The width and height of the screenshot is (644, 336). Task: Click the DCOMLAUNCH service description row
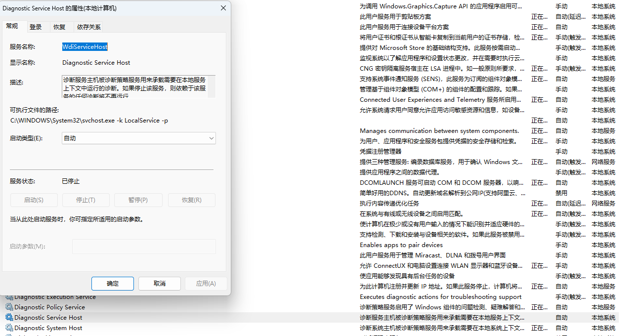coord(442,183)
